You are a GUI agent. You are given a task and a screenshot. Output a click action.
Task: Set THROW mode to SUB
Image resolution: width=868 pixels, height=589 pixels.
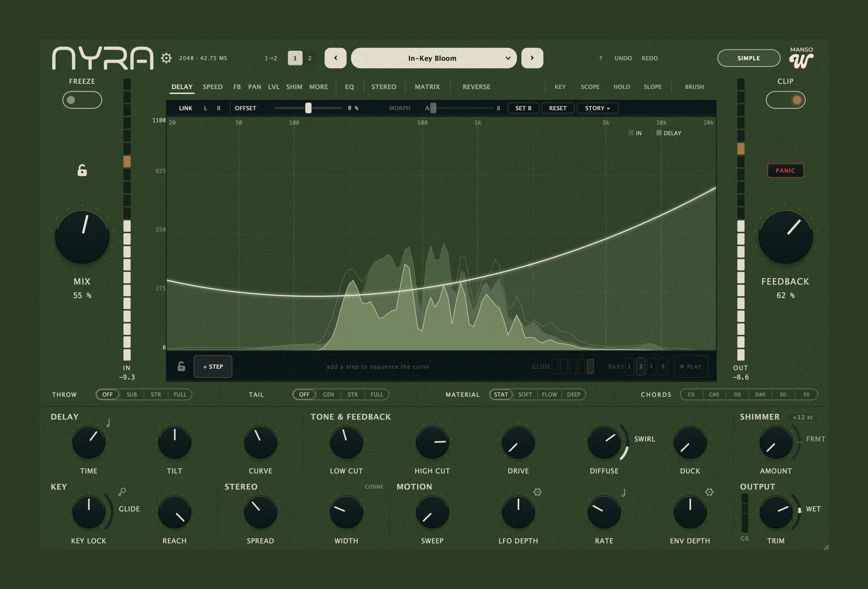coord(131,394)
